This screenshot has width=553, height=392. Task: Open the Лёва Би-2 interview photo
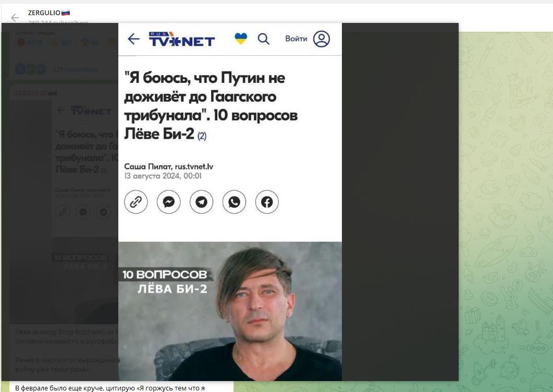pyautogui.click(x=230, y=311)
